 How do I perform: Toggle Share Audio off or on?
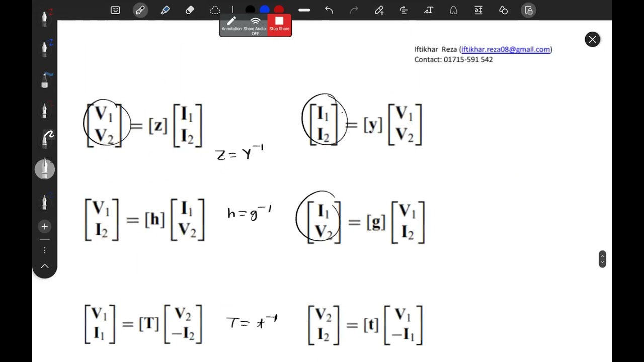pyautogui.click(x=255, y=26)
